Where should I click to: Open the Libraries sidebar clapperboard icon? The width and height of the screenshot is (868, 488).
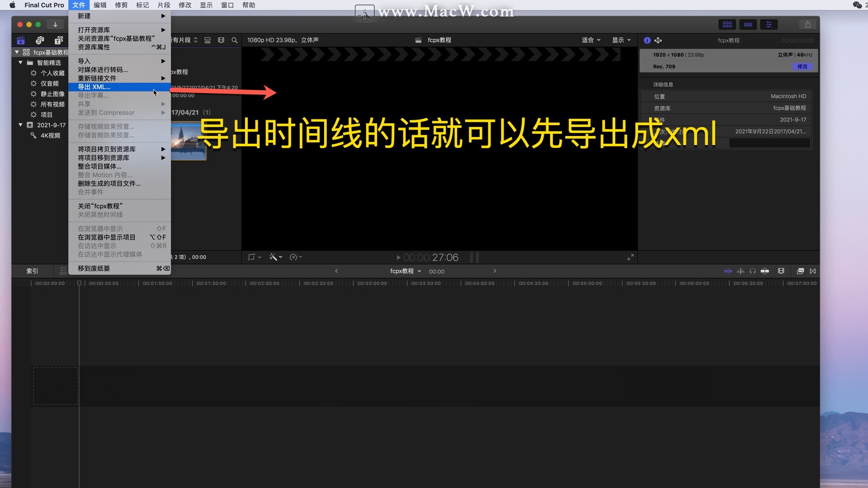coord(21,40)
